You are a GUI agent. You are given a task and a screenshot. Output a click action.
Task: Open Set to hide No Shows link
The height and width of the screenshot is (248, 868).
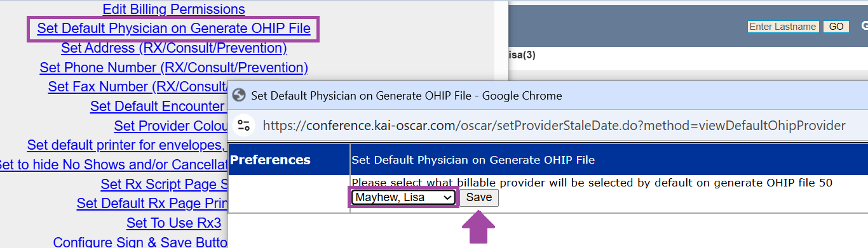tap(113, 165)
